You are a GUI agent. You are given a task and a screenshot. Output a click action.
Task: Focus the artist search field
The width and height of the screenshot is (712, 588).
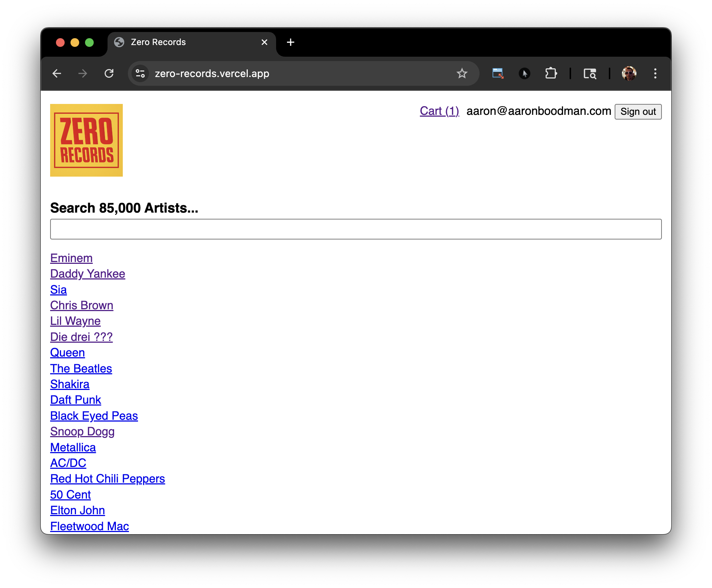coord(356,229)
